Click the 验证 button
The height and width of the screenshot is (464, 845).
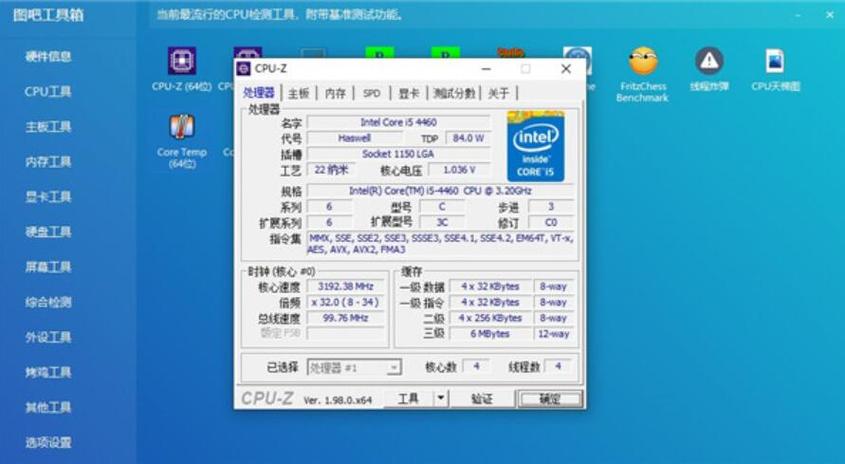tap(481, 399)
